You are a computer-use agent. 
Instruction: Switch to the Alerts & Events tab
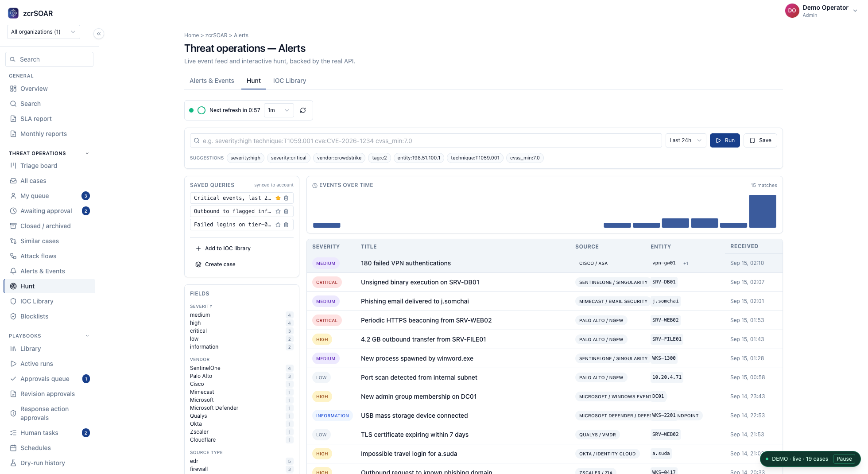pyautogui.click(x=212, y=81)
